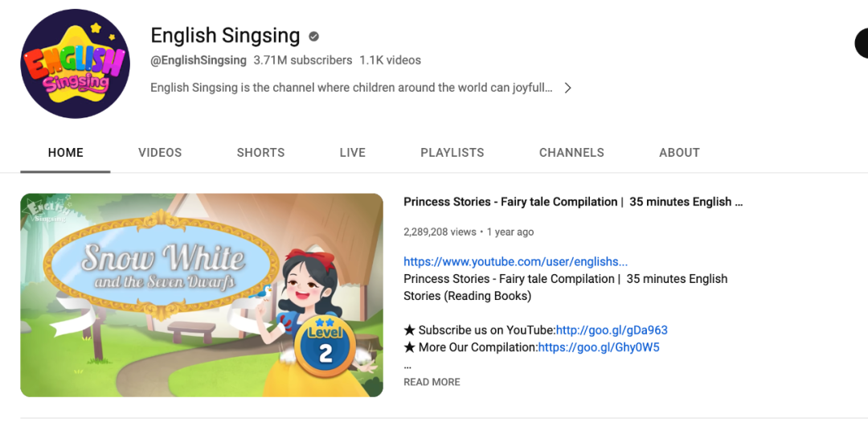Play the Snow White featured video thumbnail

coord(202,295)
